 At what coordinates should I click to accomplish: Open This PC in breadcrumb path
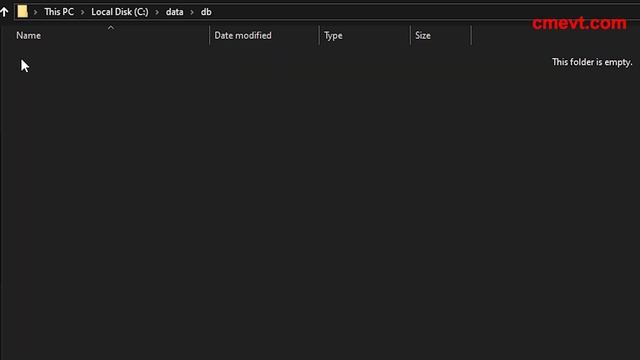point(59,12)
